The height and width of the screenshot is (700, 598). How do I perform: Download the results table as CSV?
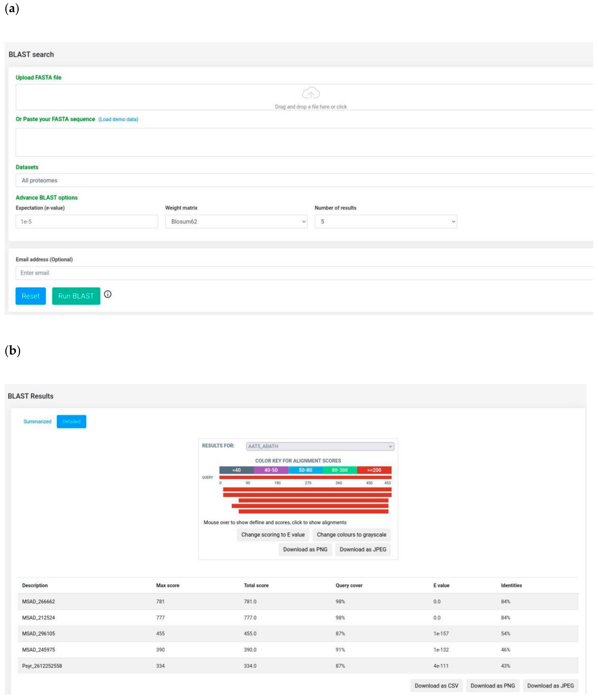[436, 685]
